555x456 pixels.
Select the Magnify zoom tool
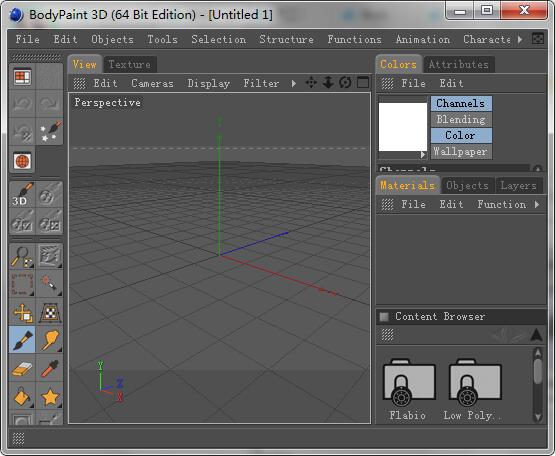pos(22,256)
